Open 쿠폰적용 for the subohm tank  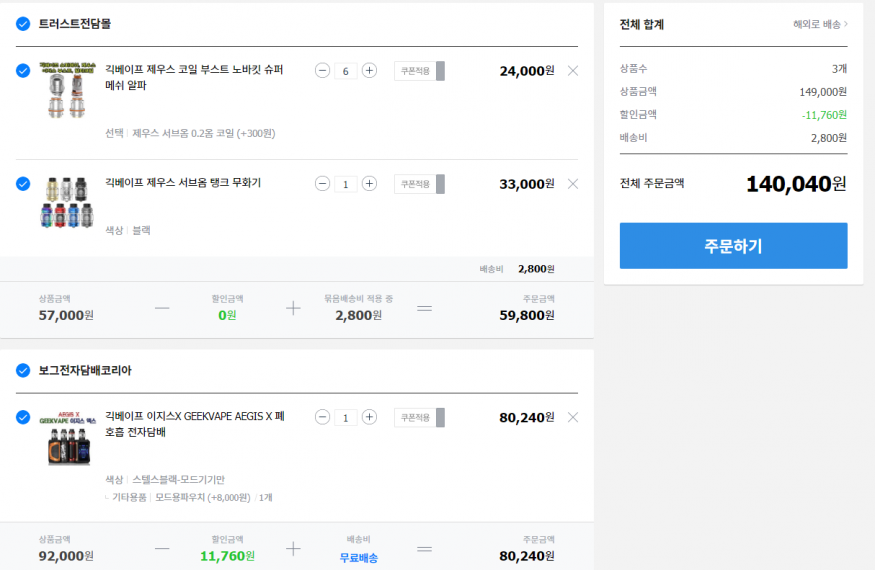(x=419, y=184)
